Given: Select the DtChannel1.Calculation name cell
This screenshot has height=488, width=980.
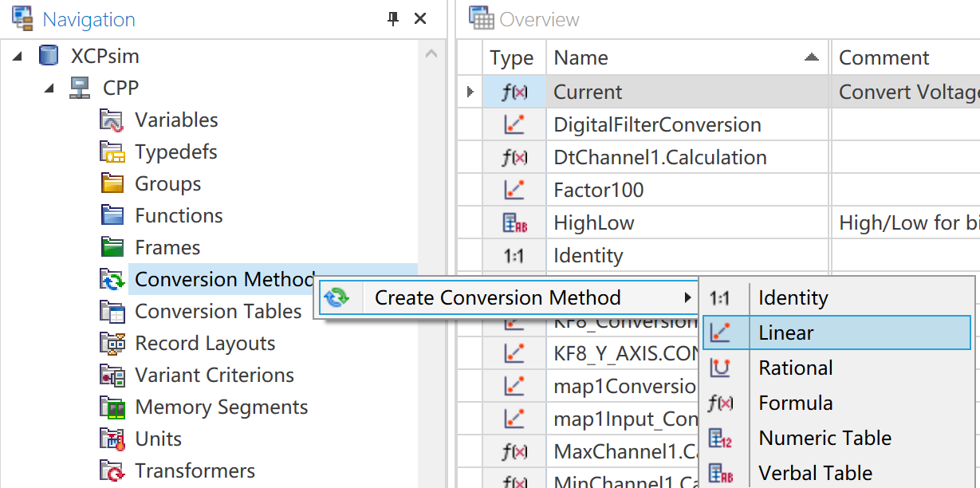Looking at the screenshot, I should (688, 158).
